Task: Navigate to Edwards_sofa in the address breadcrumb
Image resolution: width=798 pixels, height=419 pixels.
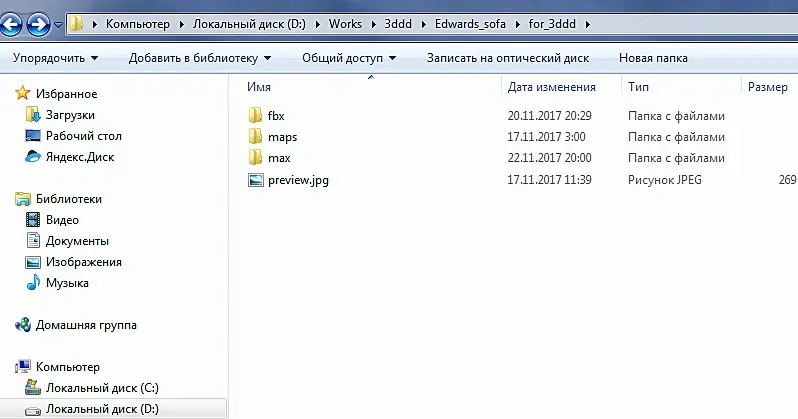Action: (x=470, y=24)
